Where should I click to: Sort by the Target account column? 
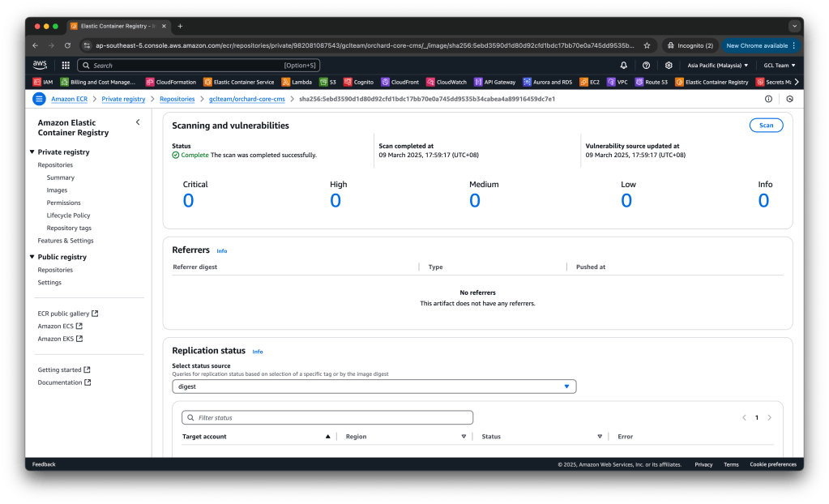[327, 437]
